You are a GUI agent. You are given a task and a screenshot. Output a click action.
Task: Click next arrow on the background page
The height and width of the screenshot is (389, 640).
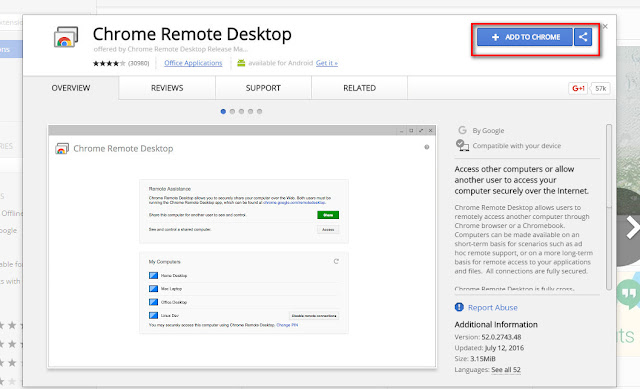click(632, 227)
